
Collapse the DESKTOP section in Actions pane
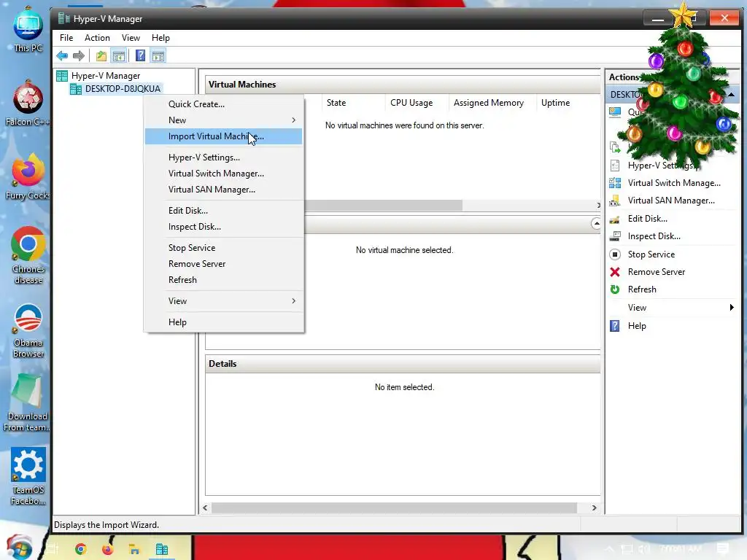click(731, 95)
